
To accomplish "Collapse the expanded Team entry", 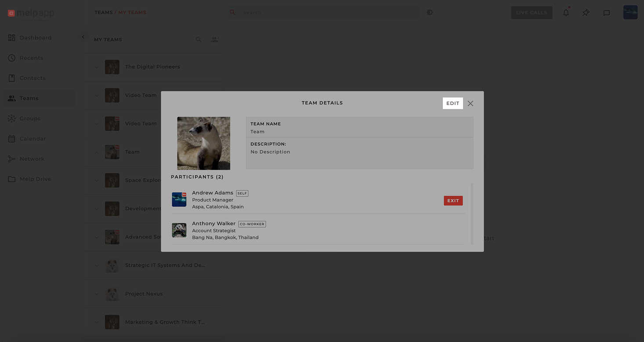I will pos(97,152).
